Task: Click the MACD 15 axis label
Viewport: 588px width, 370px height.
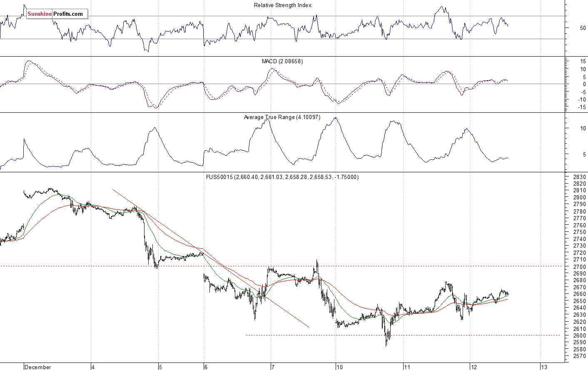Action: (583, 62)
